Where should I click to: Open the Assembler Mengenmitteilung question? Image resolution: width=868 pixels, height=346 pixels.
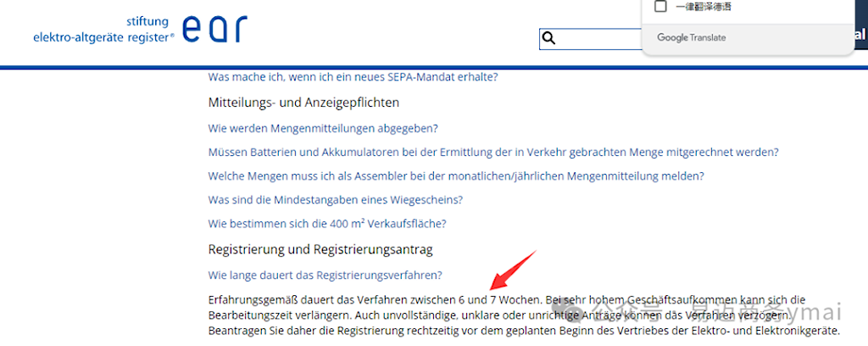point(455,176)
